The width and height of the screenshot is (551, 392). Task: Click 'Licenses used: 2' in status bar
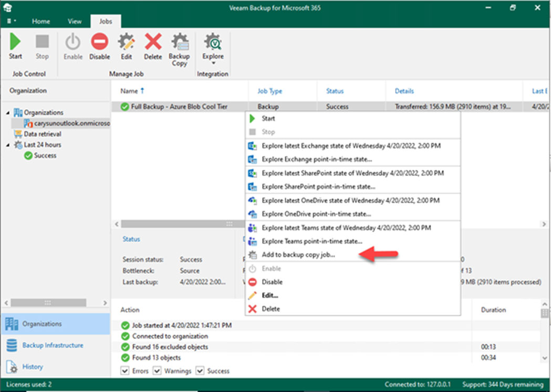(x=29, y=384)
